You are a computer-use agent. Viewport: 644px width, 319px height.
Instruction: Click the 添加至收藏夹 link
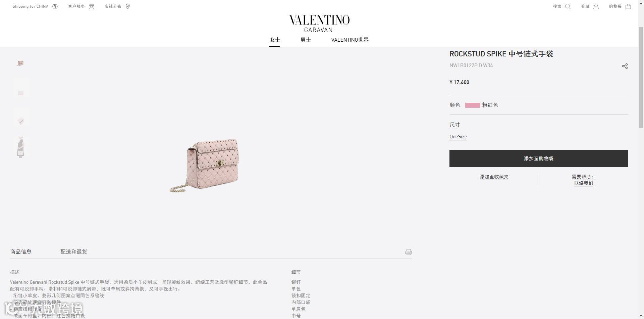[x=494, y=177]
